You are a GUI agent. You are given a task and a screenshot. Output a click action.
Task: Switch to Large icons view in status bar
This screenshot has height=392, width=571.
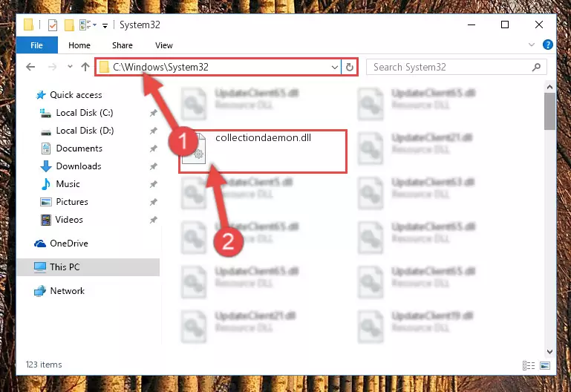point(545,365)
